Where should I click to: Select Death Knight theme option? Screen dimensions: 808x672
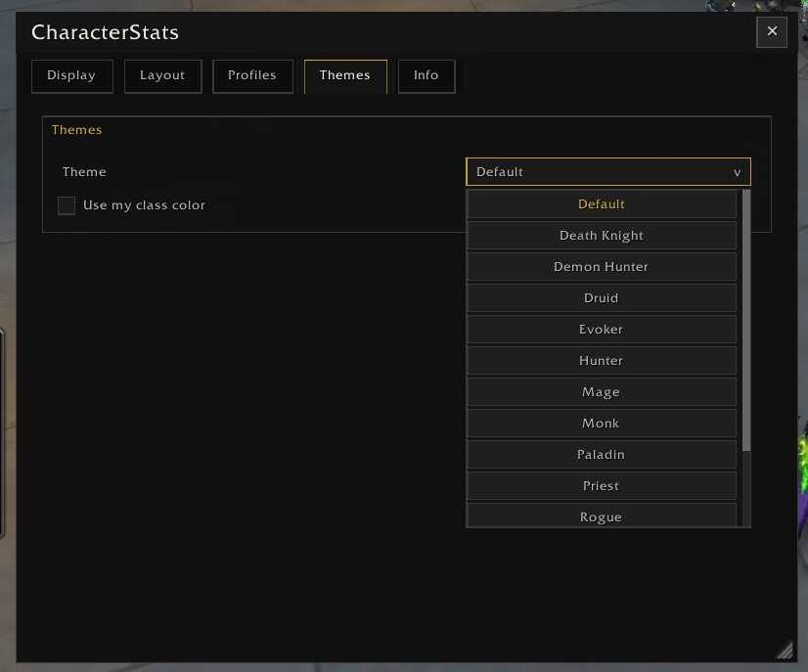coord(602,236)
